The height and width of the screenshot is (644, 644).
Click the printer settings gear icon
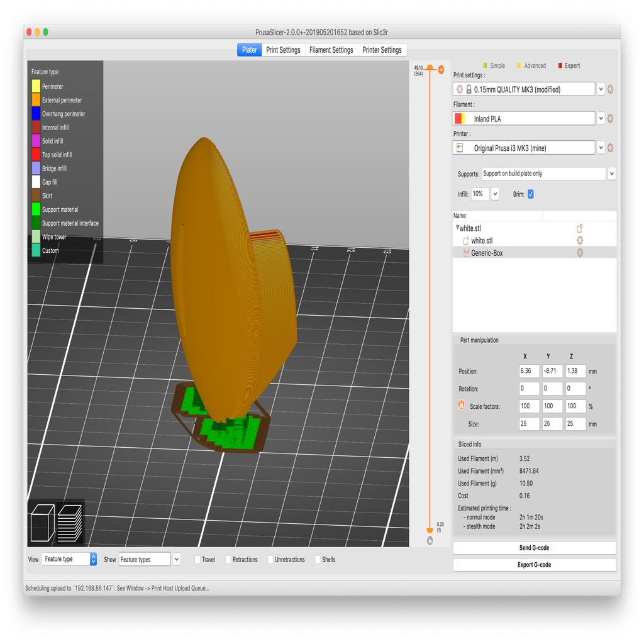click(609, 148)
